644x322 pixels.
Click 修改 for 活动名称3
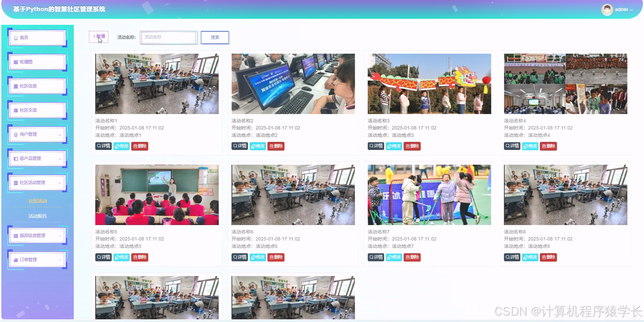pos(394,146)
